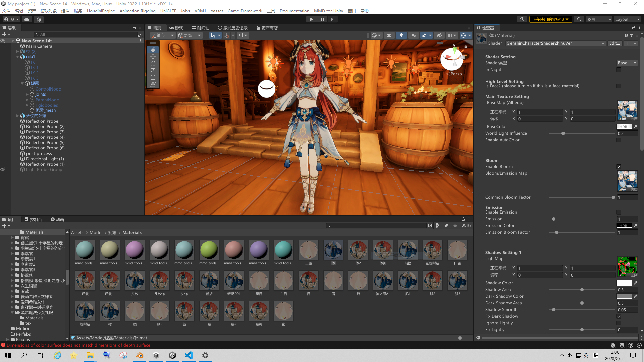
Task: Pick Shadow Color with the eyedropper
Action: coord(635,283)
